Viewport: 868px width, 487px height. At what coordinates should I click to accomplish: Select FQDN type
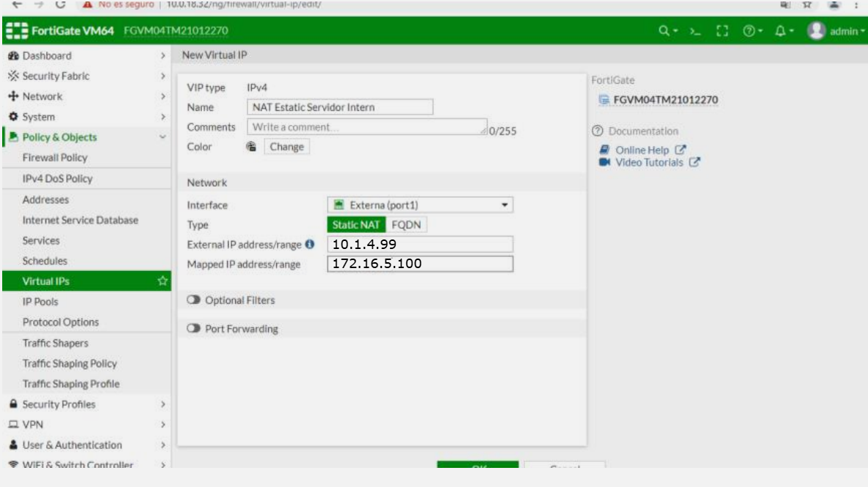[x=406, y=225]
